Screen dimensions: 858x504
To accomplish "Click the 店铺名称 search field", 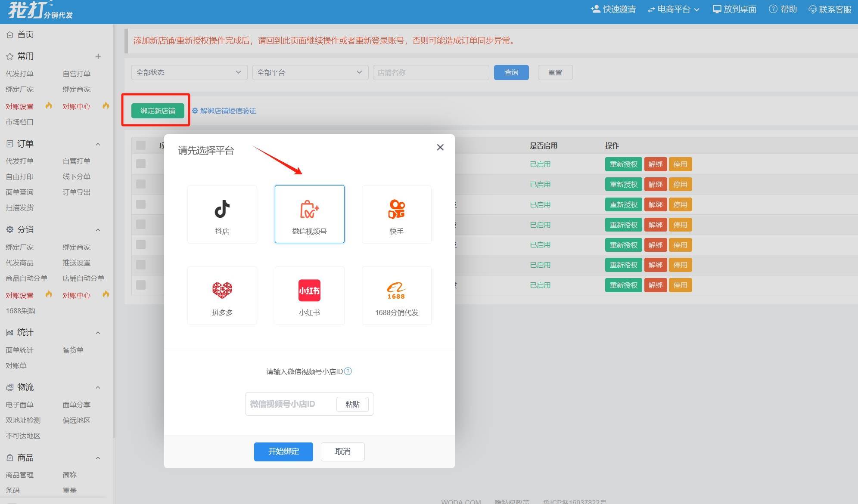I will click(x=431, y=72).
